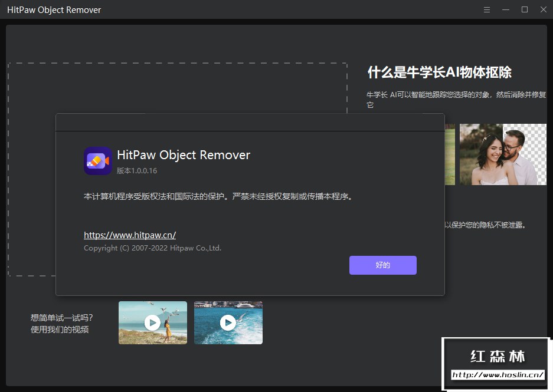This screenshot has height=392, width=553.
Task: Close the HitPaw Object Remover window
Action: 543,10
